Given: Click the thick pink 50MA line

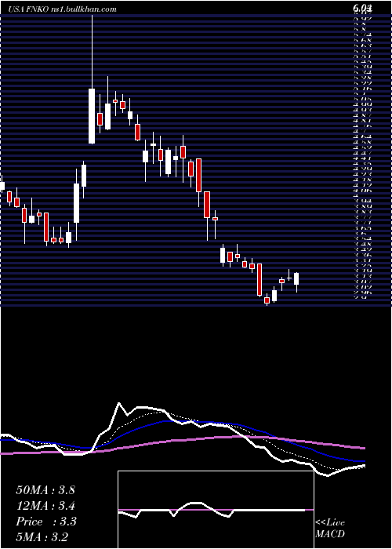Looking at the screenshot, I should pyautogui.click(x=182, y=441).
